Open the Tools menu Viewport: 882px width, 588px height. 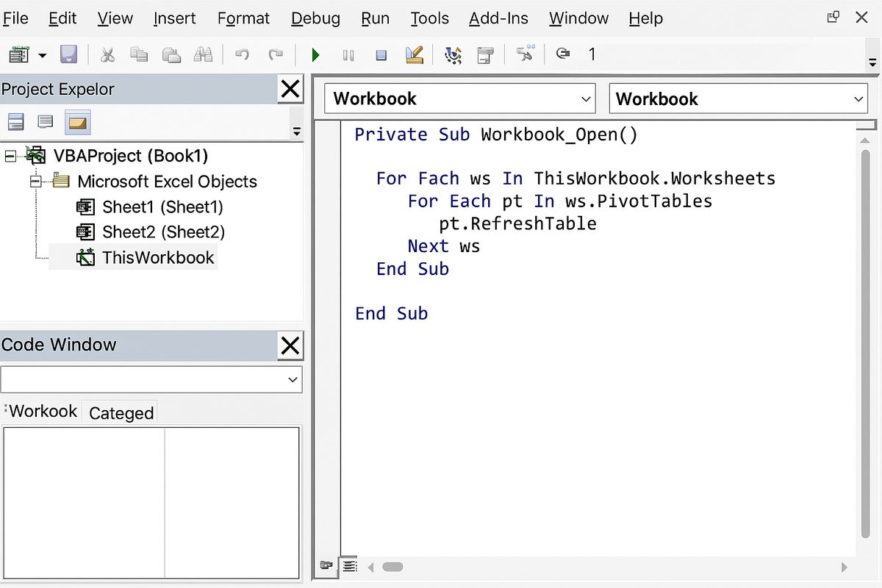[x=429, y=18]
